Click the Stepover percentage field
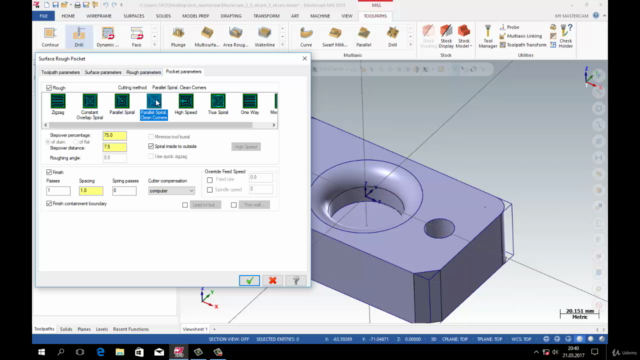This screenshot has height=360, width=640. (115, 136)
